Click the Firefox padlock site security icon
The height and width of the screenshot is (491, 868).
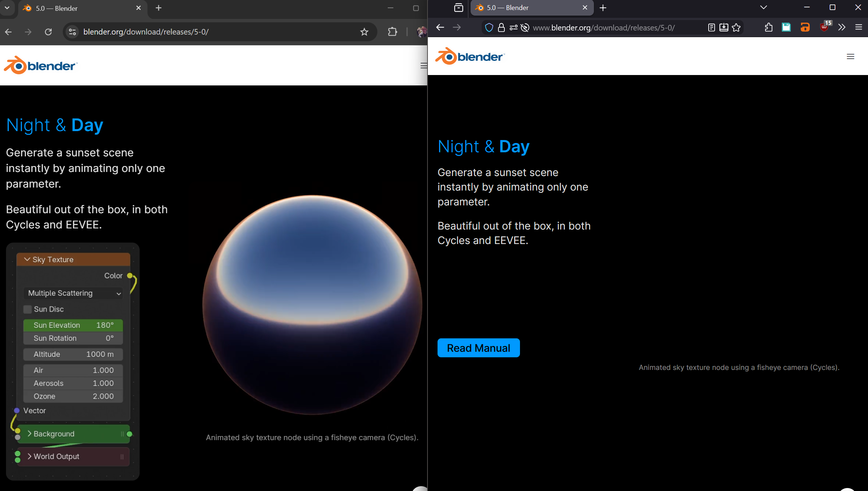(x=501, y=27)
